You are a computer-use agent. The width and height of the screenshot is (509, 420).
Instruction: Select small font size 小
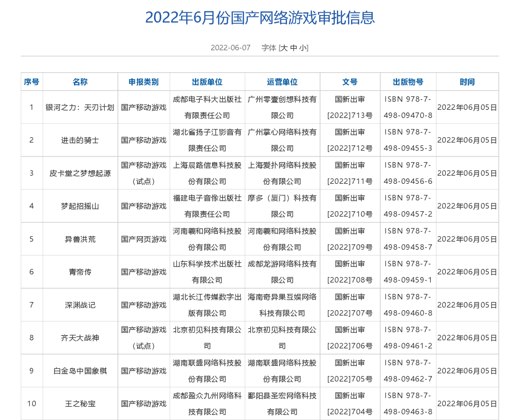click(x=303, y=48)
